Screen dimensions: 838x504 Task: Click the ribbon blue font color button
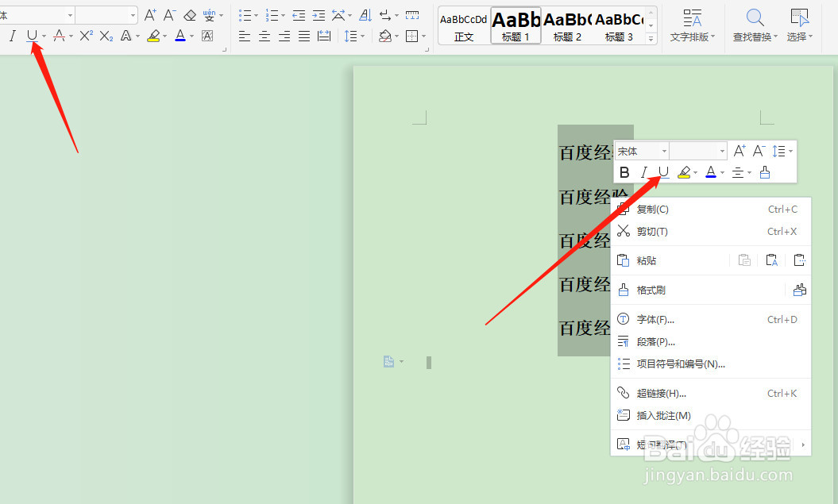(180, 37)
